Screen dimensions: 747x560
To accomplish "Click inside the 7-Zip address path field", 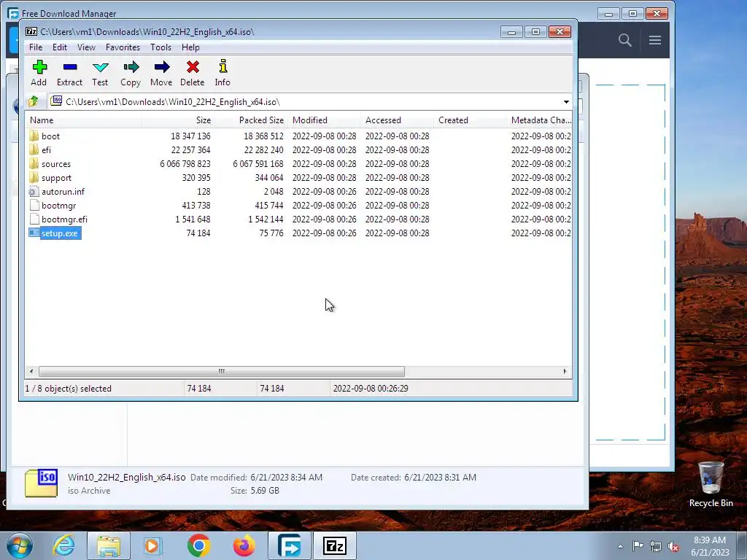I will (305, 102).
